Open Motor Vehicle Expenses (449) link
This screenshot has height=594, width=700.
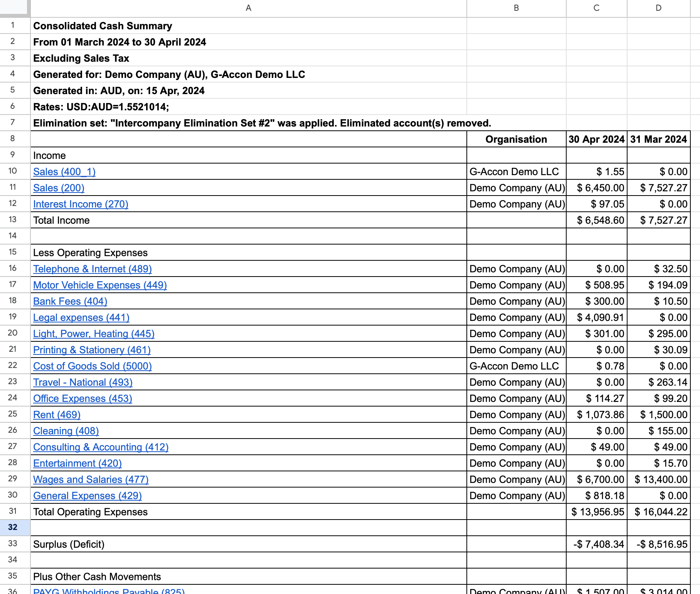pos(100,285)
